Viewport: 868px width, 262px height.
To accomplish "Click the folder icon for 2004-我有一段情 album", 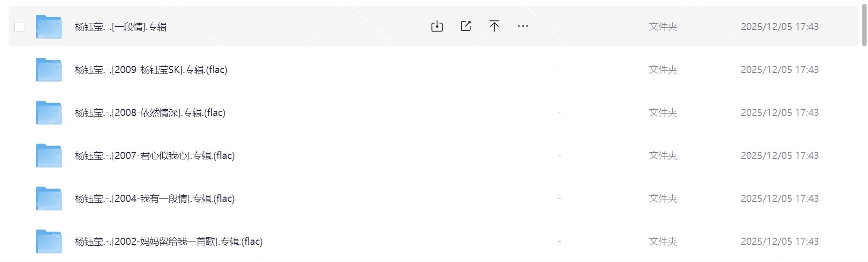I will click(x=49, y=199).
